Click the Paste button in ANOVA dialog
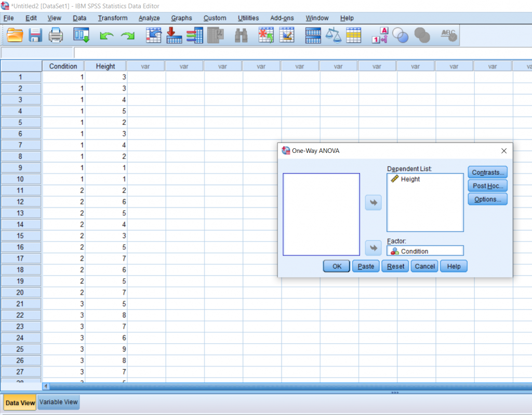This screenshot has height=415, width=532. 365,266
